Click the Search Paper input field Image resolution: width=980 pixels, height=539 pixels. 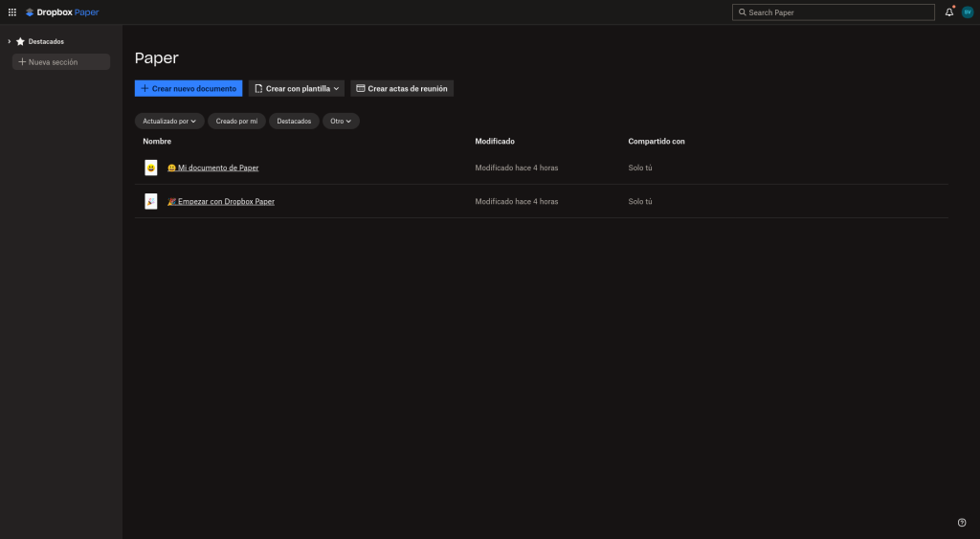833,12
